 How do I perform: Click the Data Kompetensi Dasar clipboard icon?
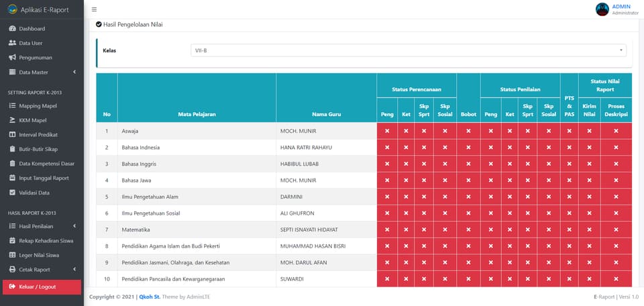coord(12,164)
